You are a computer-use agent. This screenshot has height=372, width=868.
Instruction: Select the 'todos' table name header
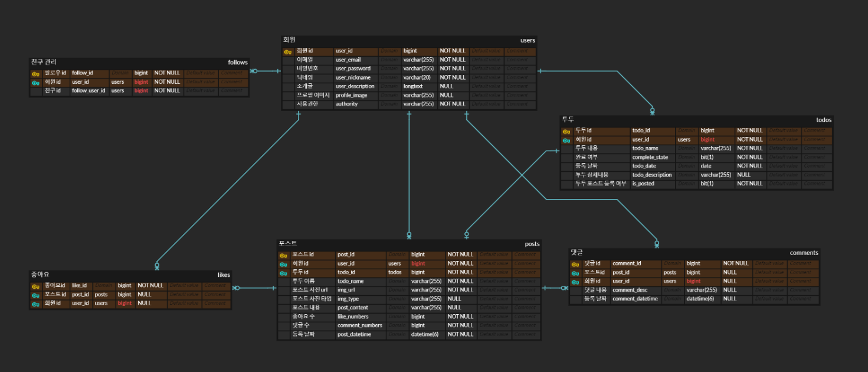point(824,120)
